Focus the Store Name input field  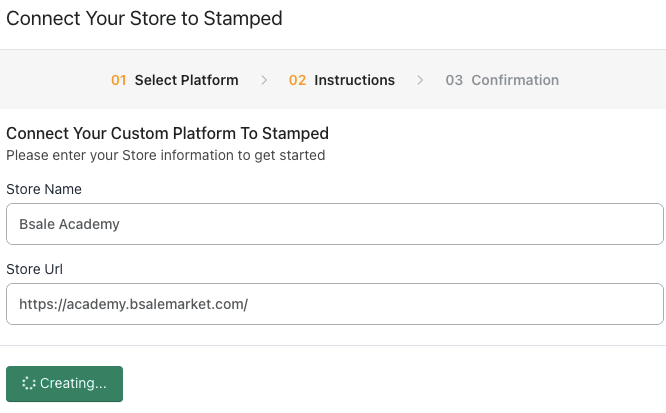(x=334, y=224)
